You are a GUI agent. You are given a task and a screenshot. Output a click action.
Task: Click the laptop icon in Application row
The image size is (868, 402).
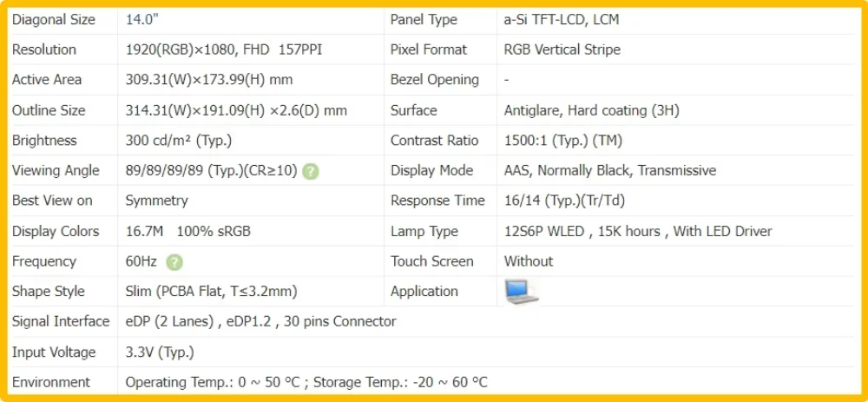click(x=522, y=291)
